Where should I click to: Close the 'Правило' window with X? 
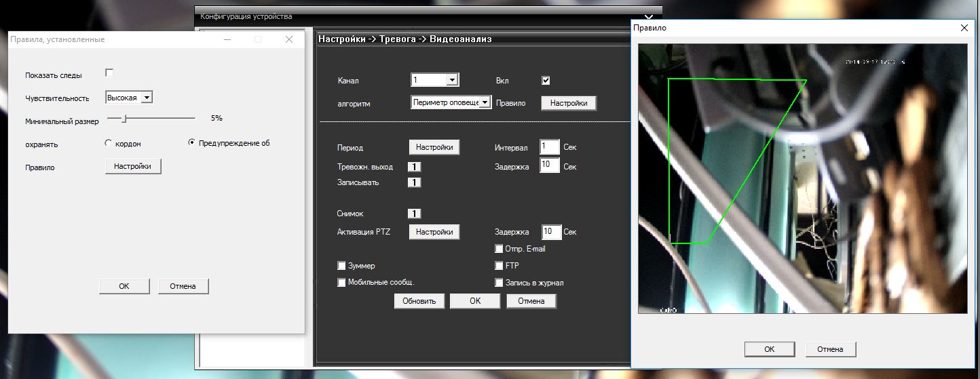click(x=964, y=28)
